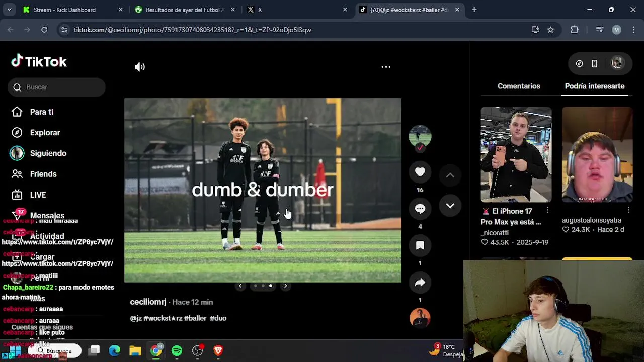Open the ceciliomrj profile name
This screenshot has width=644, height=362.
pos(148,302)
